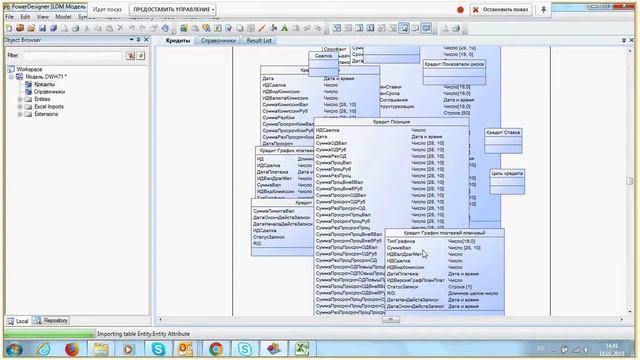Select the Модель DWH71 tree item
The image size is (640, 360).
pyautogui.click(x=46, y=77)
